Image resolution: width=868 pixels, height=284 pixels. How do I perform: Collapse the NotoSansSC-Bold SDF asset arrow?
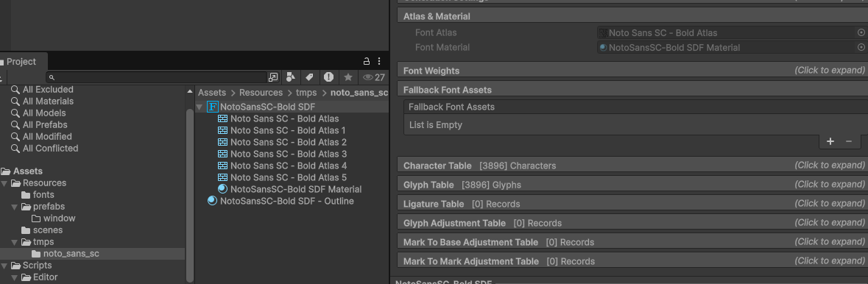[x=200, y=107]
